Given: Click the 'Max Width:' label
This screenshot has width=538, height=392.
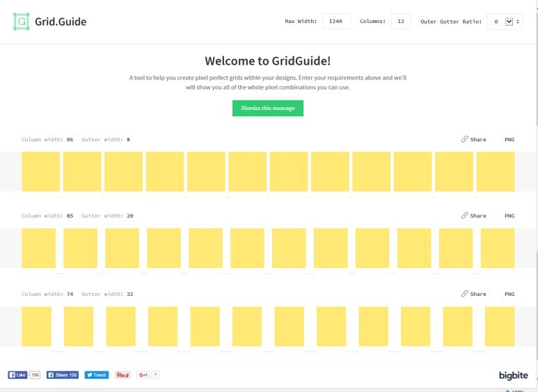Looking at the screenshot, I should coord(301,22).
